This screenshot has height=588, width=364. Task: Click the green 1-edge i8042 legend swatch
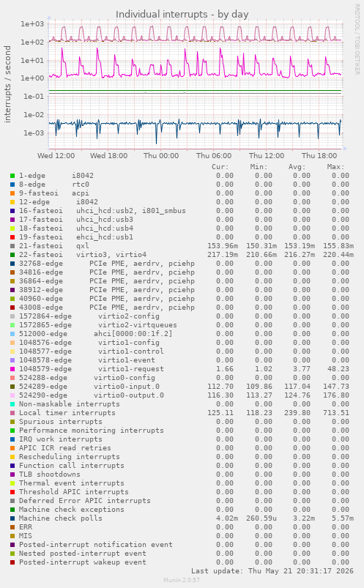click(12, 176)
